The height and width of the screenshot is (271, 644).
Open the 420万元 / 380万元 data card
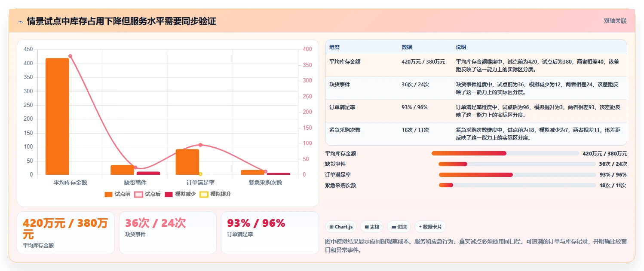click(x=66, y=233)
